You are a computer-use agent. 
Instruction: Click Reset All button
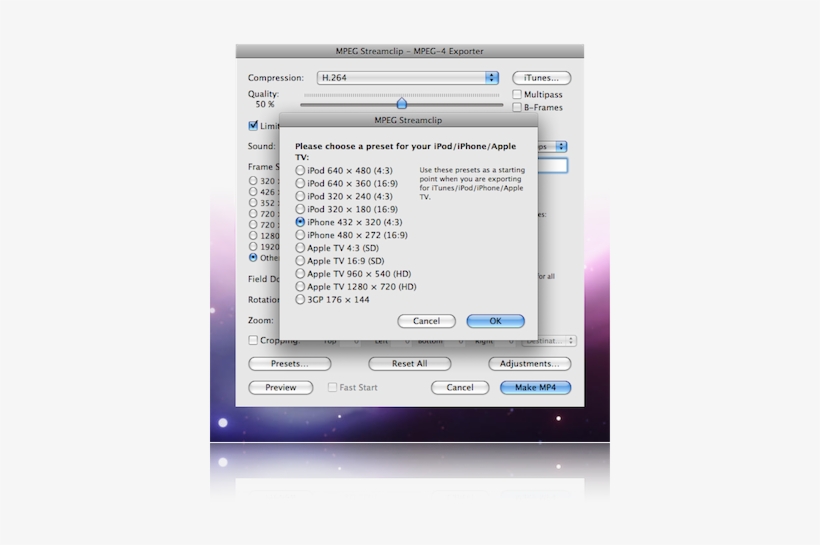tap(409, 364)
